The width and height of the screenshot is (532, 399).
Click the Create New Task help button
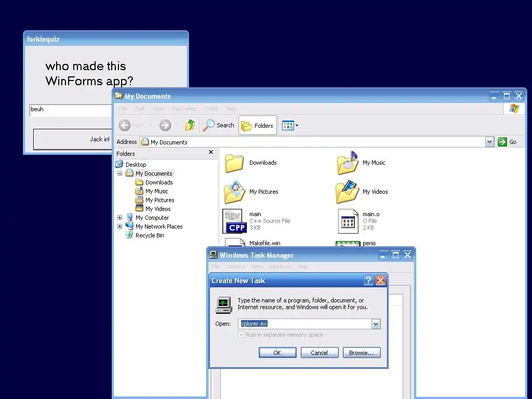tap(368, 280)
